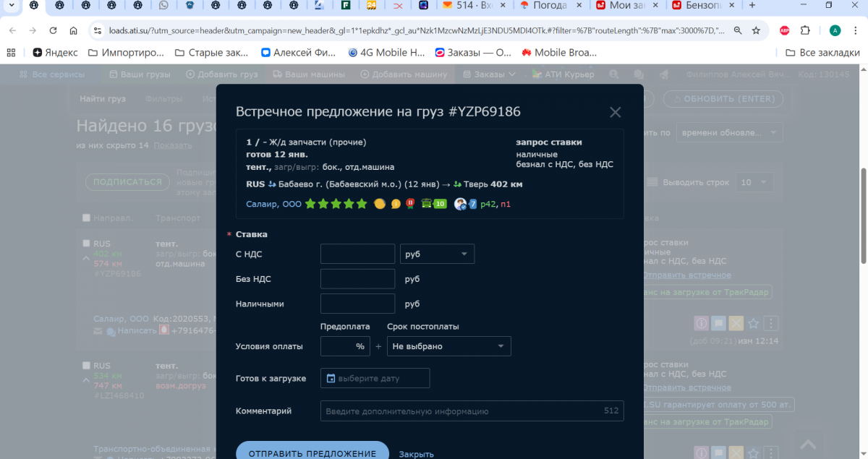868x459 pixels.
Task: Open the tab search dropdown arrow
Action: click(12, 5)
